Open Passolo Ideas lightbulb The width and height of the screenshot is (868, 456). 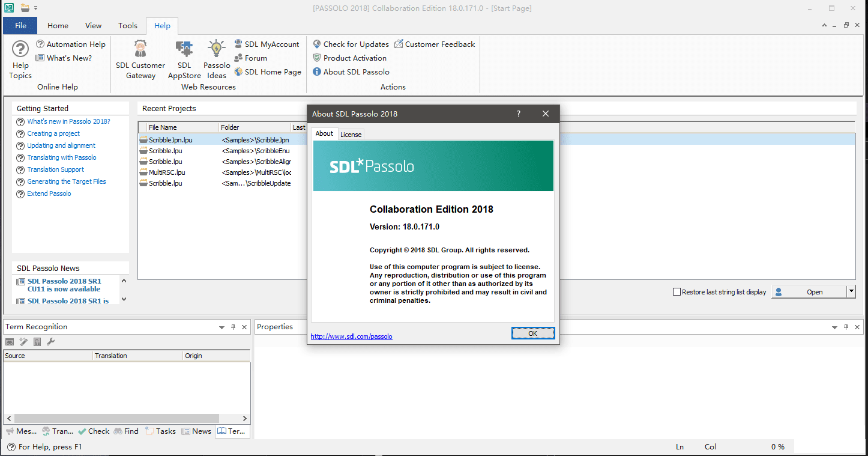pyautogui.click(x=217, y=59)
